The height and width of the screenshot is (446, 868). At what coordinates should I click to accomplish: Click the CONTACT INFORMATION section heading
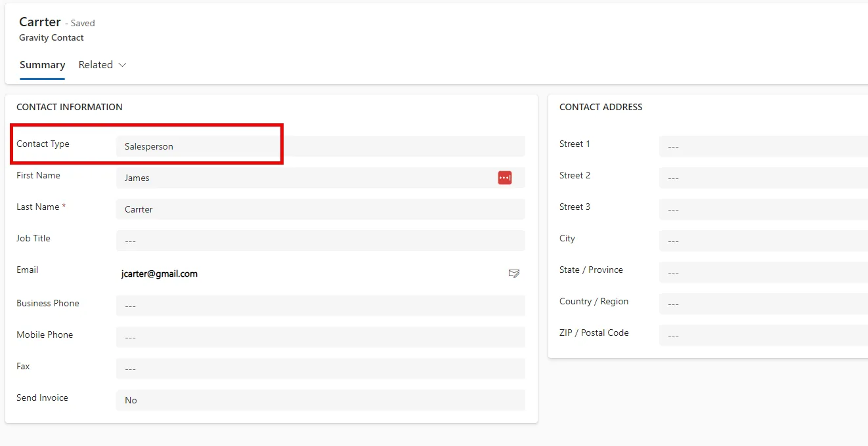[70, 107]
